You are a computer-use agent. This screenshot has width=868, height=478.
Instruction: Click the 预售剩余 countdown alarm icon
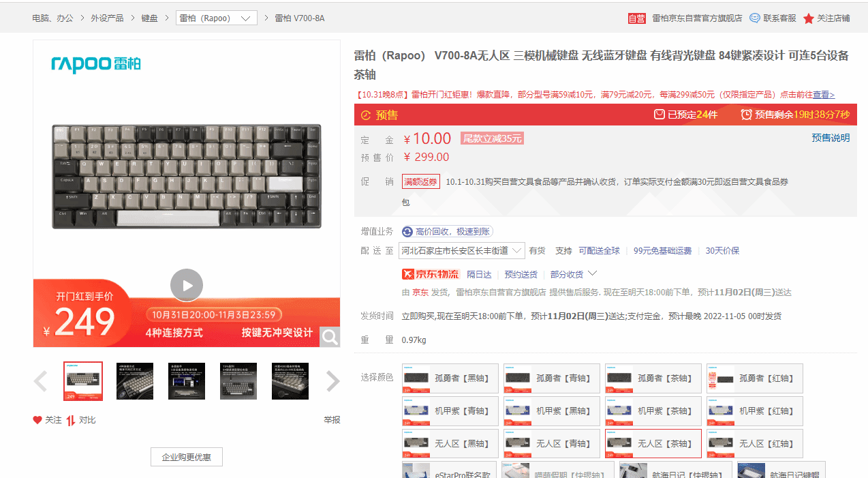click(747, 115)
